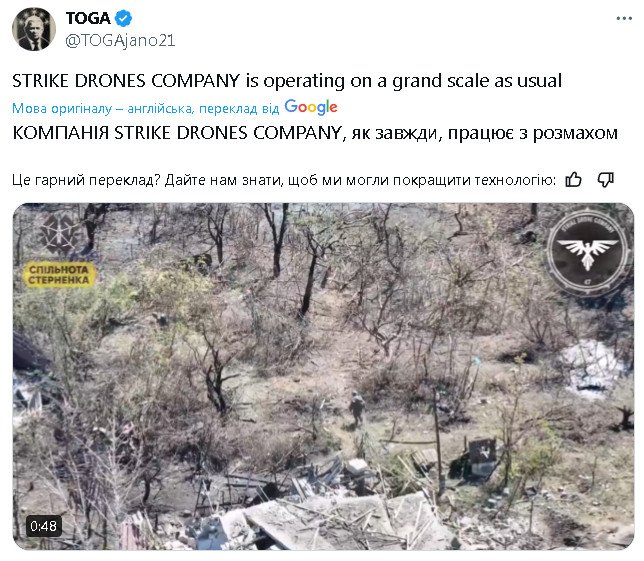644x561 pixels.
Task: Open the TOGA profile avatar picture
Action: tap(34, 29)
